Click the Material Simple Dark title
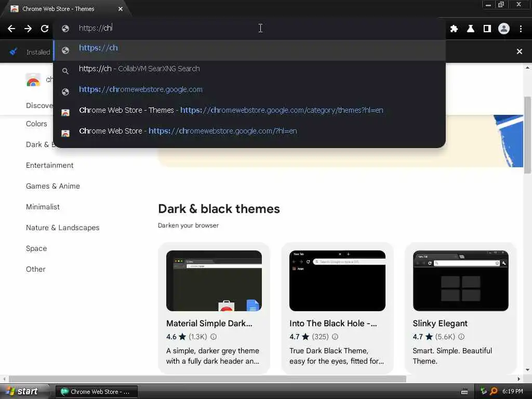Screen dimensions: 532x399 [209, 323]
